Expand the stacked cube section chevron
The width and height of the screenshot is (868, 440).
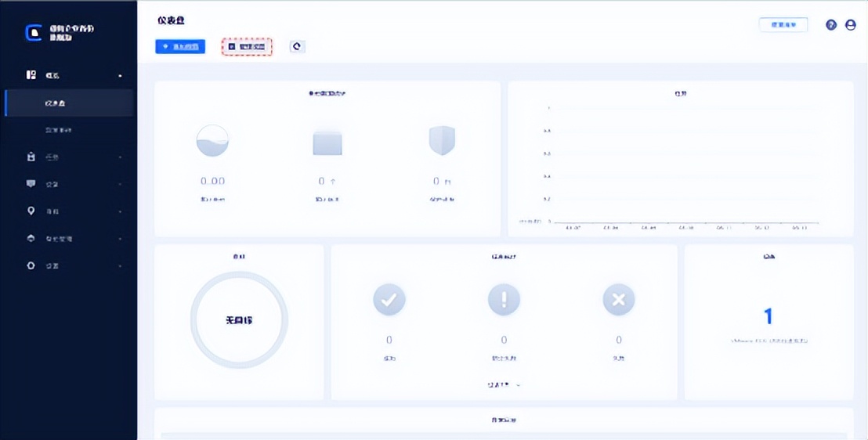(120, 239)
